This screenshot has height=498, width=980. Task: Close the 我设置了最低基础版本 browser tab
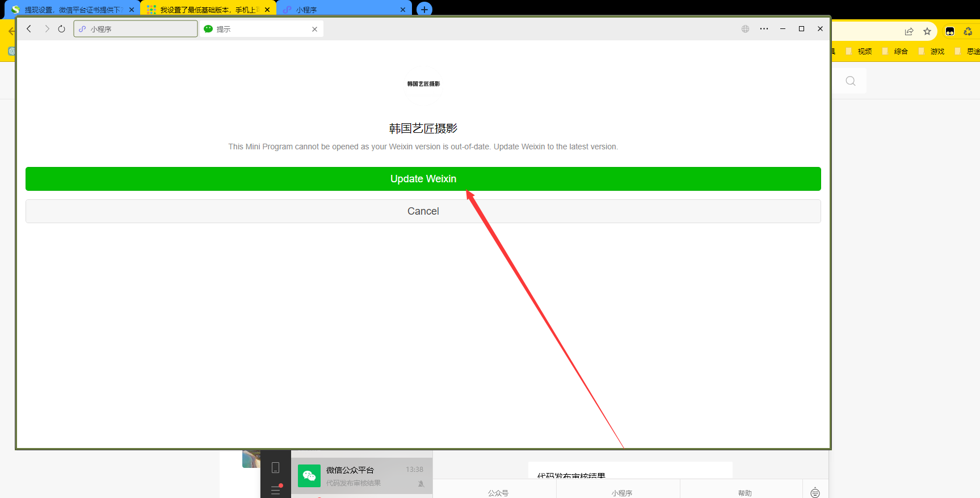pyautogui.click(x=267, y=10)
